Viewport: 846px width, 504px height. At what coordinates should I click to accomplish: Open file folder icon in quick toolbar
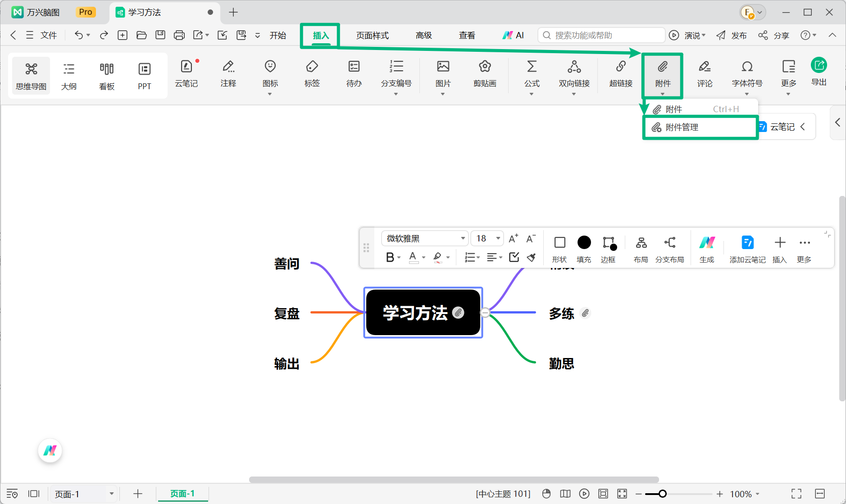pyautogui.click(x=141, y=35)
